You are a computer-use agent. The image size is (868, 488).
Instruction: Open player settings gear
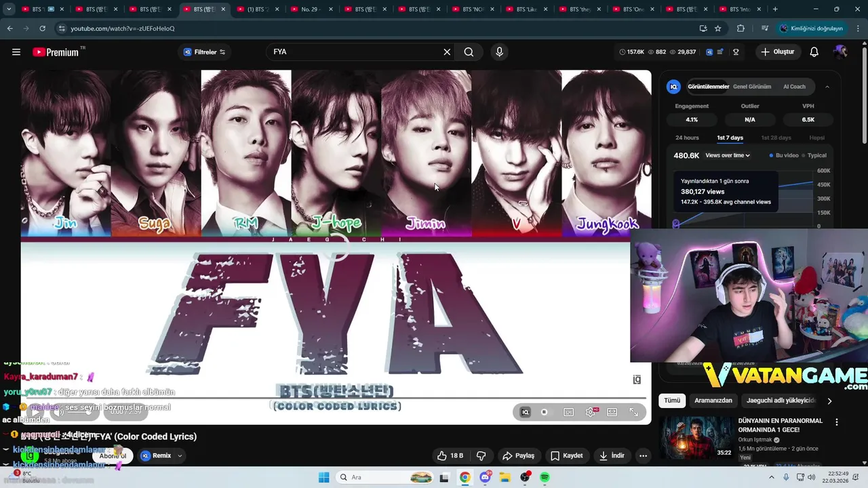click(591, 412)
